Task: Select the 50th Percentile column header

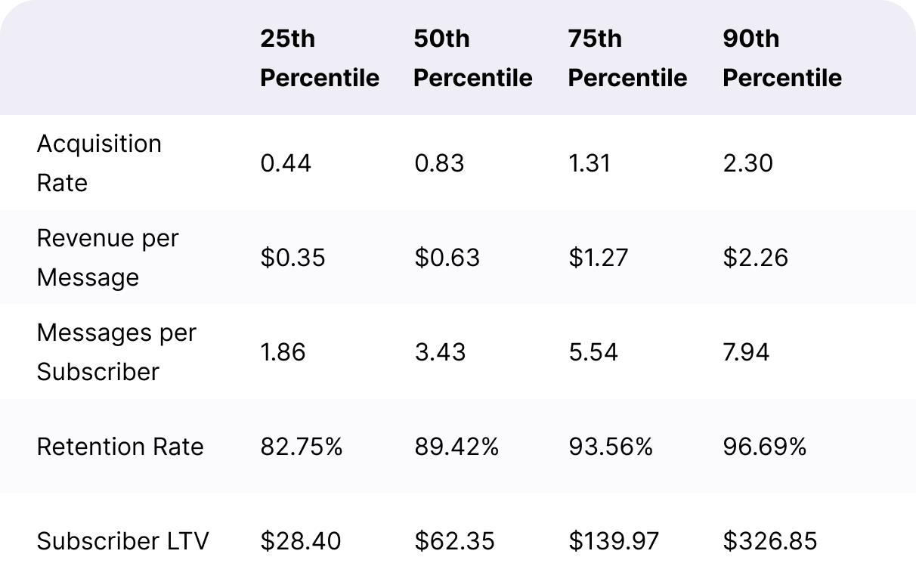Action: tap(473, 58)
